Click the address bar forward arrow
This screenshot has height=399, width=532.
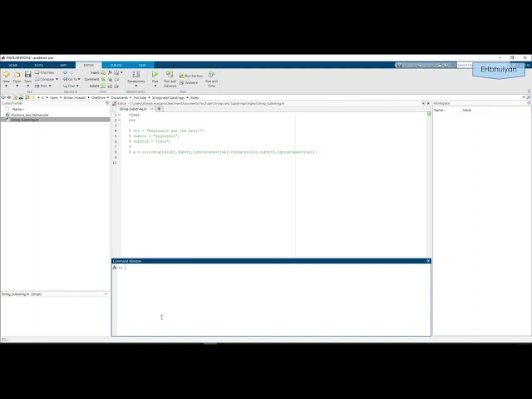point(9,97)
